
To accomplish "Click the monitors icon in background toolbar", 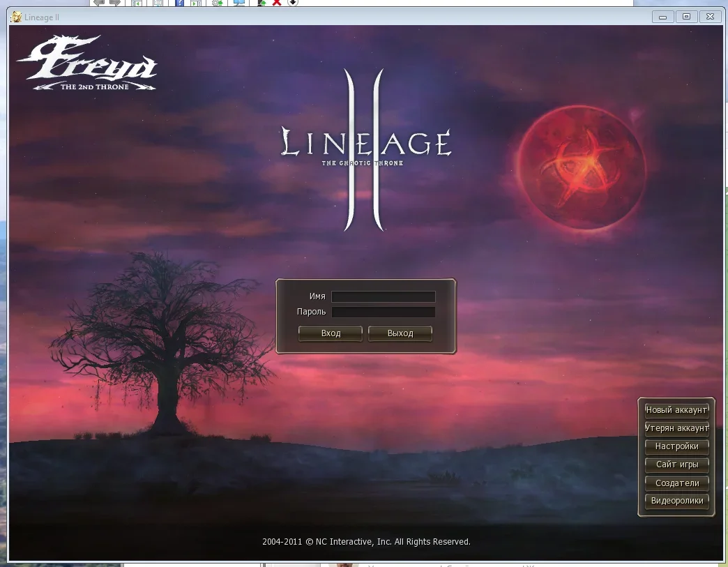I will click(238, 2).
